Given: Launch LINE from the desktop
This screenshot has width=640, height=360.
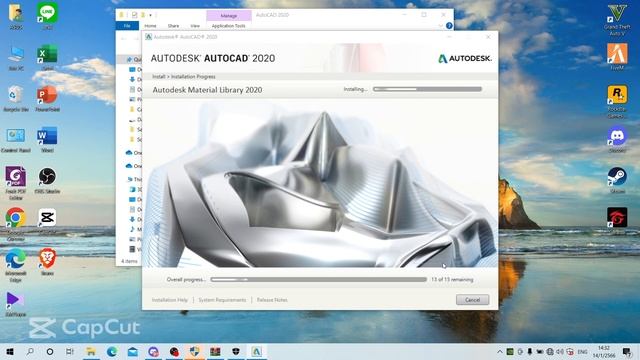Looking at the screenshot, I should point(47,16).
